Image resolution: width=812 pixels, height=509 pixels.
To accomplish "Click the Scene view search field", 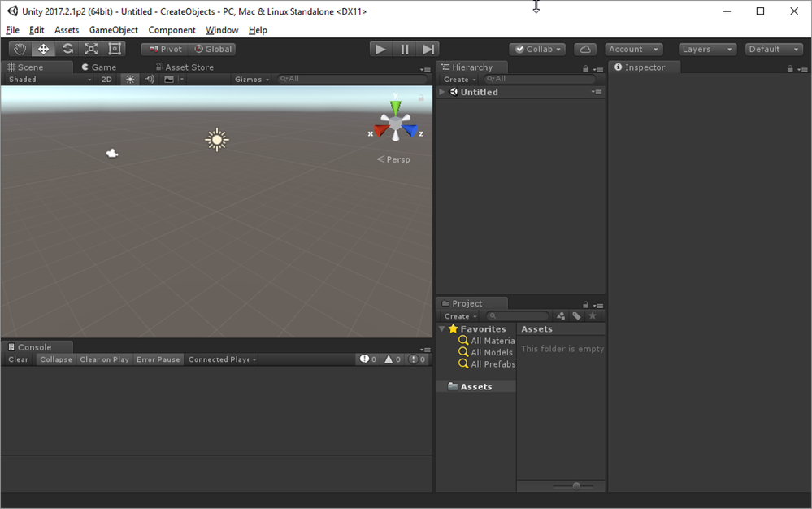I will pyautogui.click(x=353, y=79).
